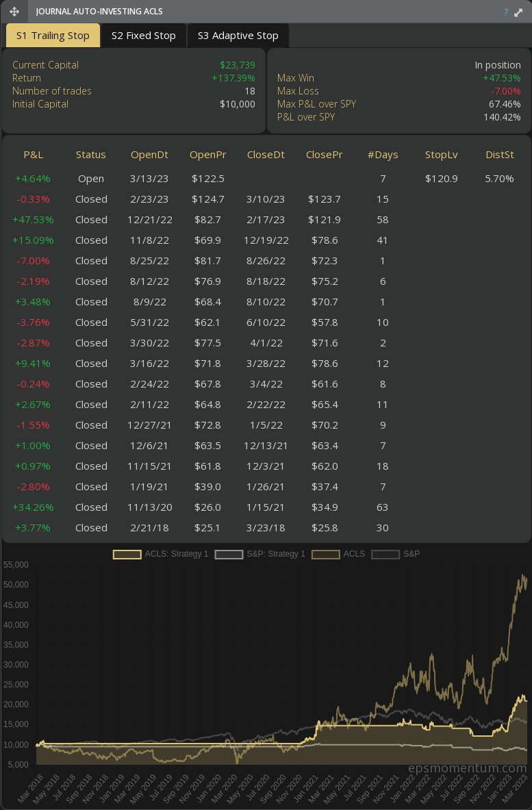
Task: Click the 63 days cell
Action: 382,507
